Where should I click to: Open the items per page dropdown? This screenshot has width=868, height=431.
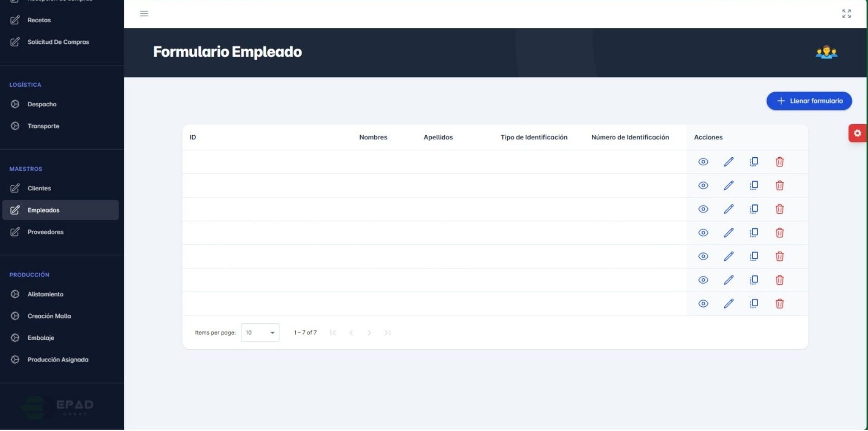coord(259,332)
